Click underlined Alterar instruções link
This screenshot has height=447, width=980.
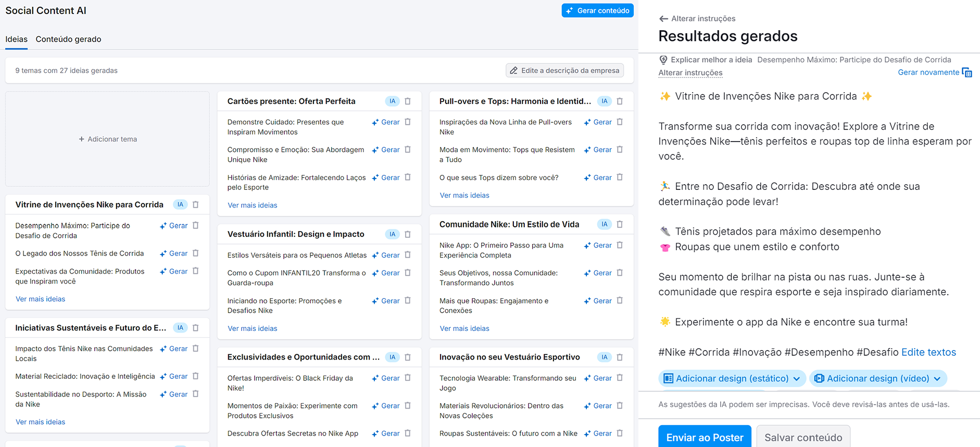click(x=690, y=73)
